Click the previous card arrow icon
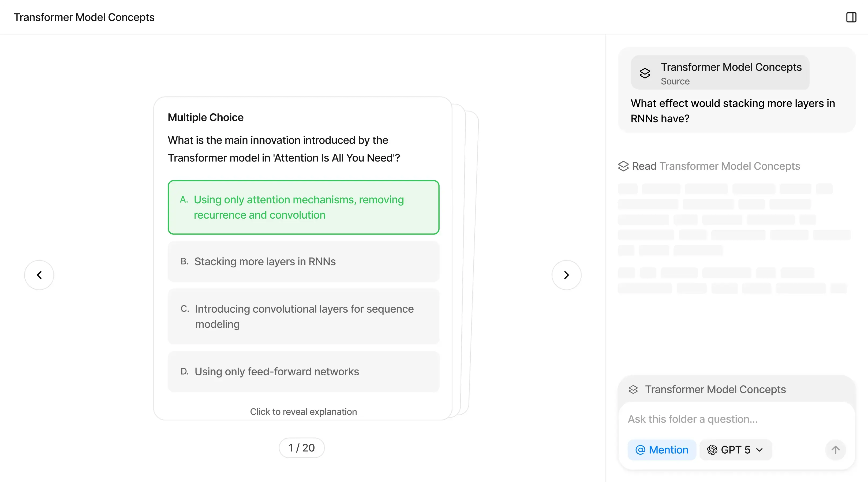The height and width of the screenshot is (482, 868). (x=39, y=275)
